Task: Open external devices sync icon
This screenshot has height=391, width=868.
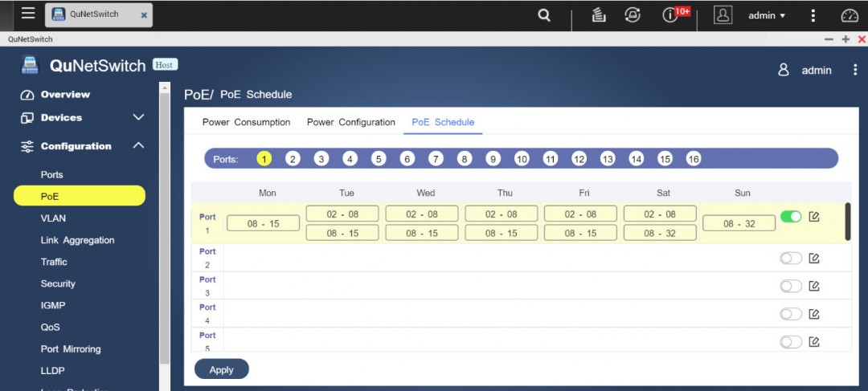Action: [633, 15]
